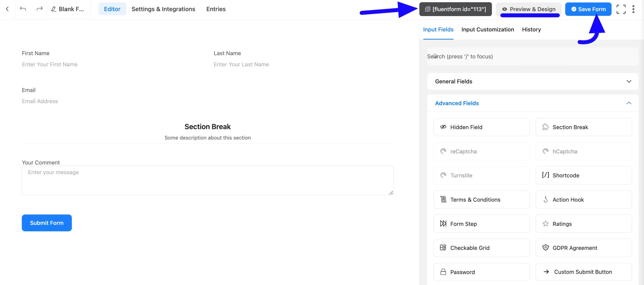The image size is (644, 285).
Task: Copy the fluentform shortcode button
Action: pos(455,9)
